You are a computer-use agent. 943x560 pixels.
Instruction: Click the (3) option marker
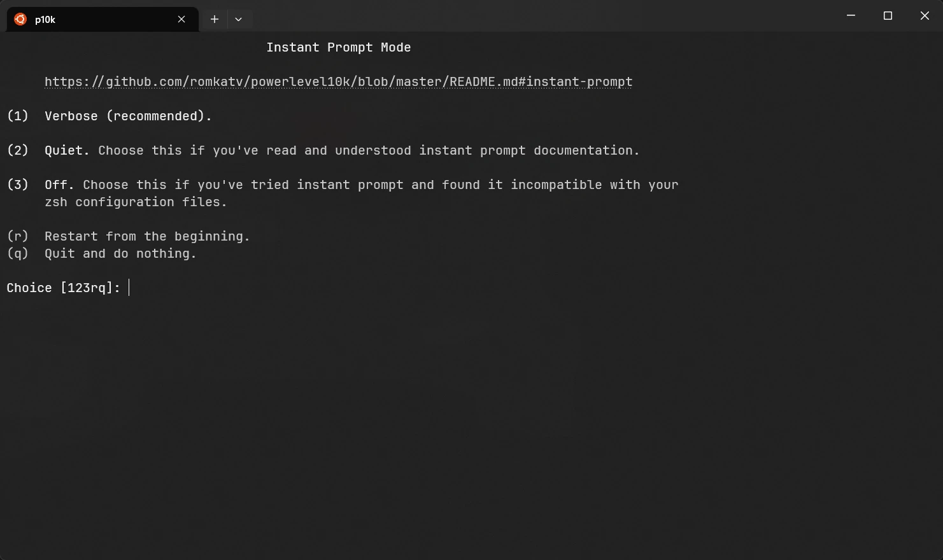coord(18,185)
